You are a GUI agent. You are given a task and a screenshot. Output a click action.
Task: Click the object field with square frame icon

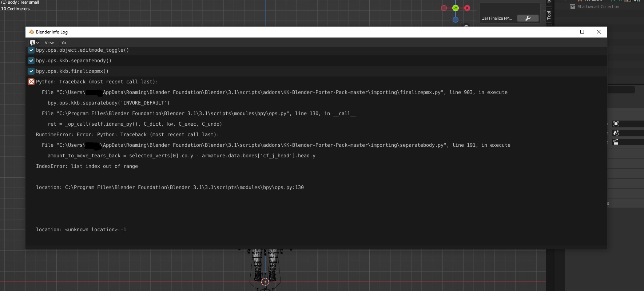point(628,124)
